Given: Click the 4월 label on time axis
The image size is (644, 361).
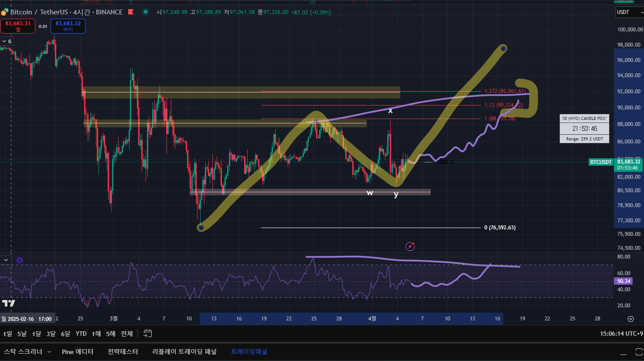Looking at the screenshot, I should point(372,319).
